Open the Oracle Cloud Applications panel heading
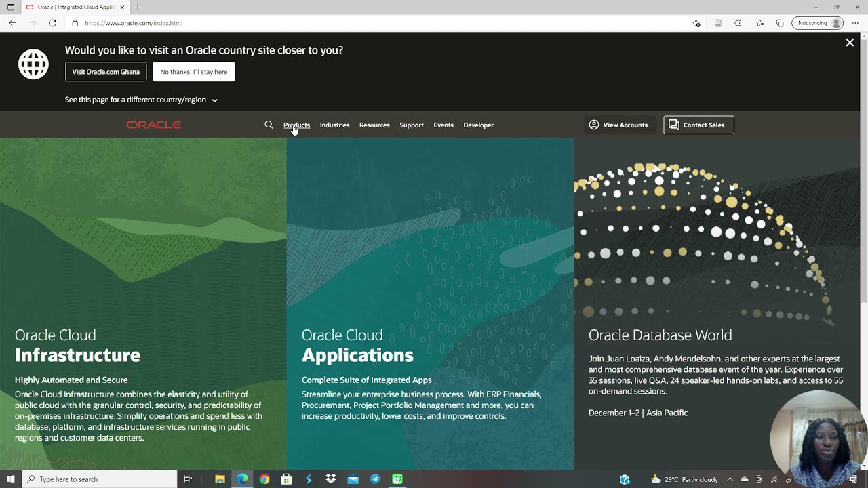Viewport: 868px width, 488px height. (x=357, y=346)
